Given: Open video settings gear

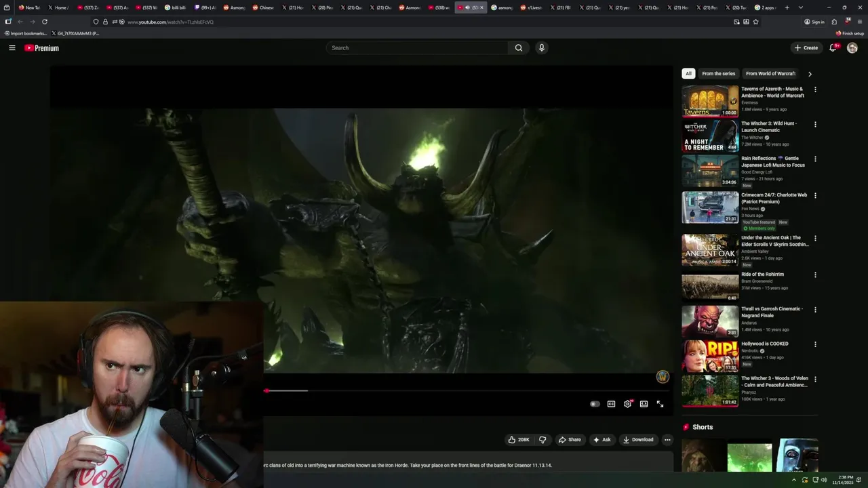Looking at the screenshot, I should (x=628, y=404).
